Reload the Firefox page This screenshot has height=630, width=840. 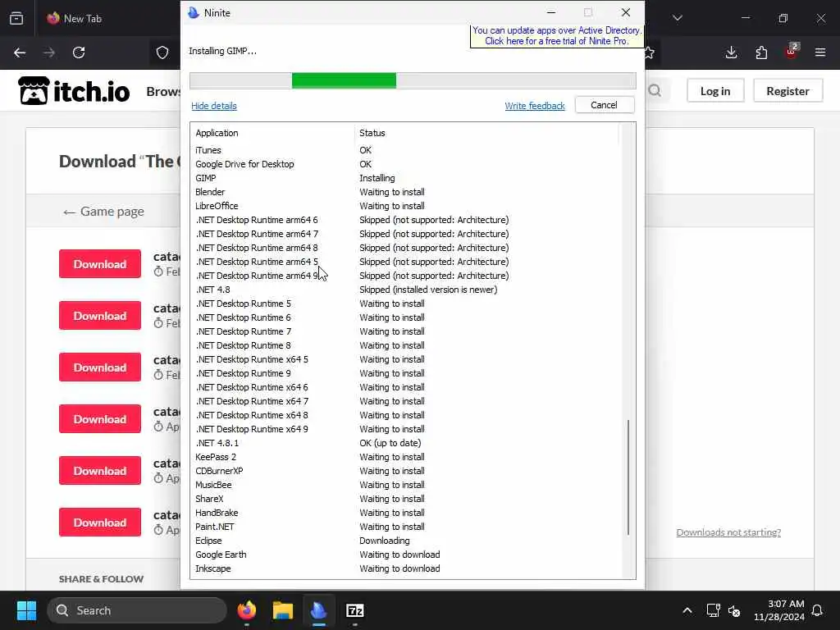coord(79,52)
